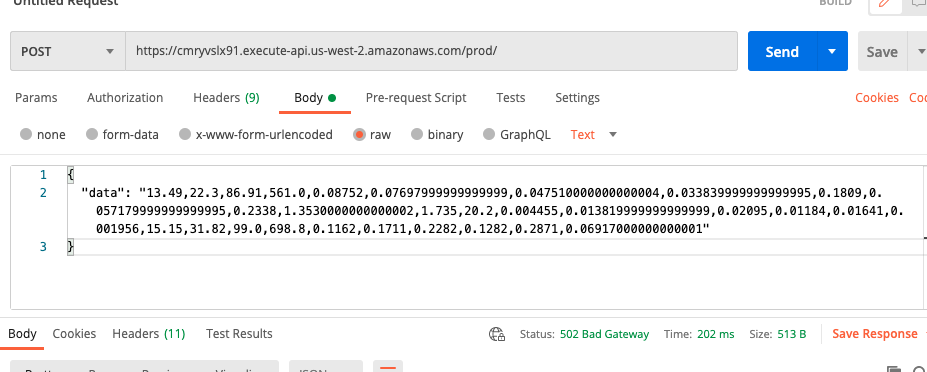The width and height of the screenshot is (927, 372).
Task: Click the orange wrap-lines icon in the response toolbar
Action: (388, 367)
